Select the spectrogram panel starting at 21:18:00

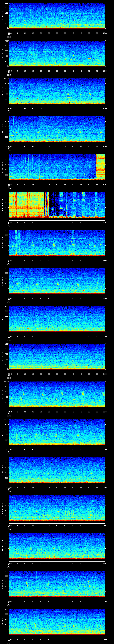tap(57, 167)
